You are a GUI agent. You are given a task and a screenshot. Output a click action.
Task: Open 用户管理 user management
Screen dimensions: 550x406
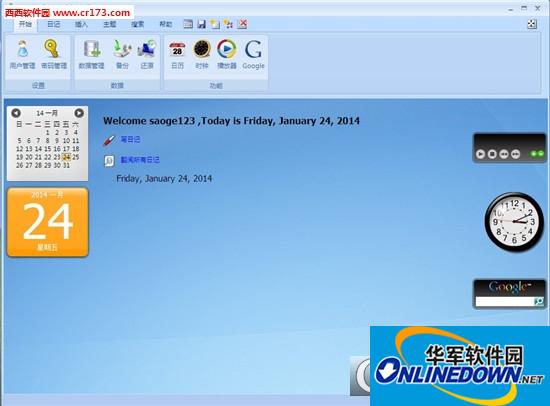coord(23,54)
